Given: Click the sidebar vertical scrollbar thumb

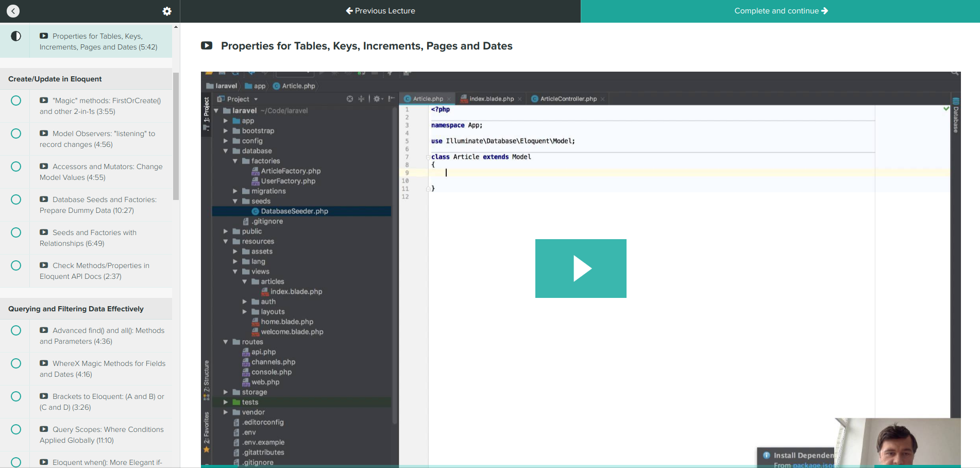Looking at the screenshot, I should [176, 136].
